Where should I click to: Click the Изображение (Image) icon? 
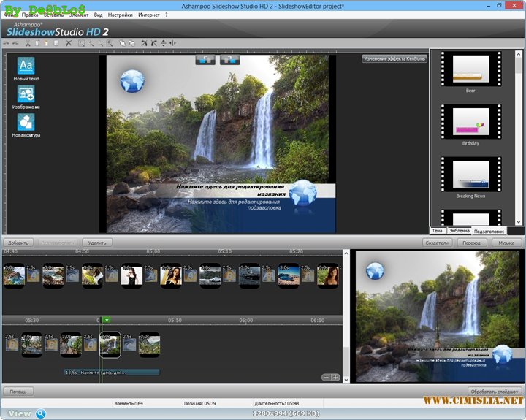pyautogui.click(x=26, y=93)
